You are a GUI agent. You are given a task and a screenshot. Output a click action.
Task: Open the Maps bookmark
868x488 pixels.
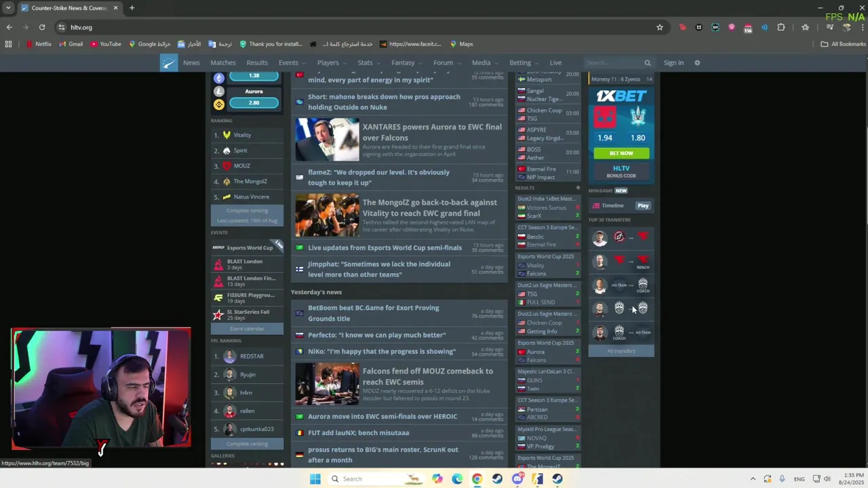460,44
